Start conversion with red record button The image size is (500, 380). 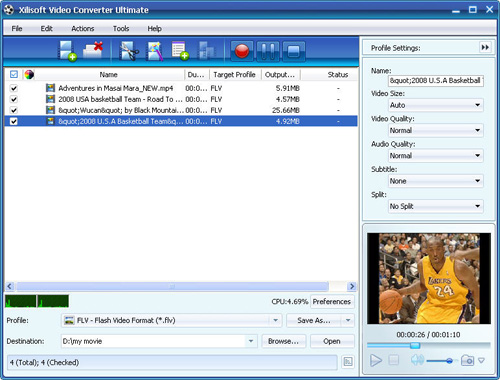pyautogui.click(x=242, y=51)
